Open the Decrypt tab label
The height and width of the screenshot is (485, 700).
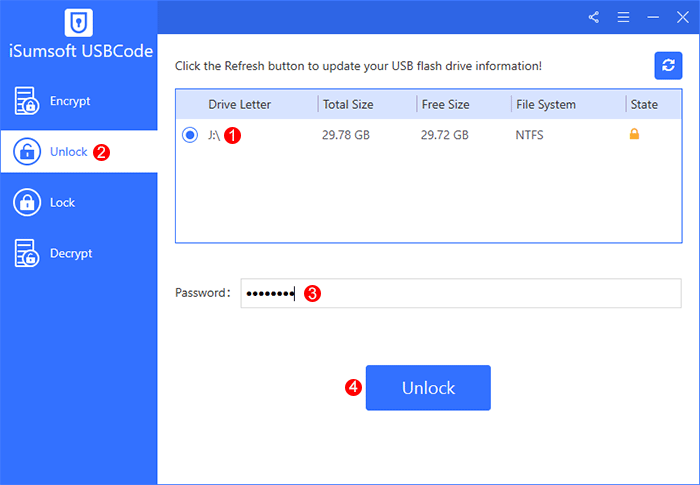(x=71, y=253)
